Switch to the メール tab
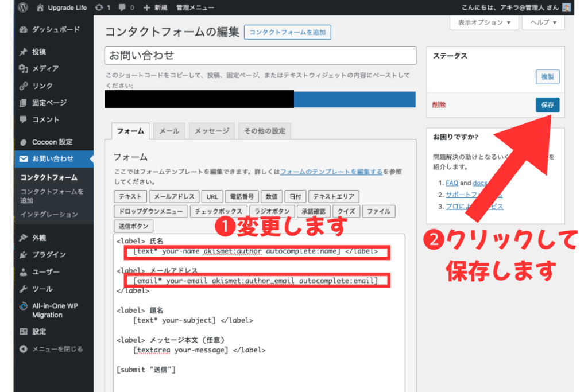Screen dimensions: 588x392 click(x=169, y=131)
